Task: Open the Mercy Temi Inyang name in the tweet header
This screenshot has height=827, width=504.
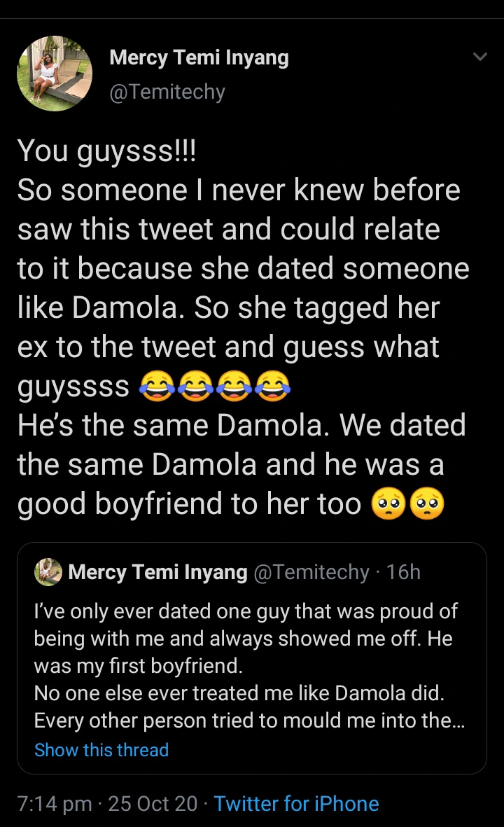Action: [x=199, y=58]
